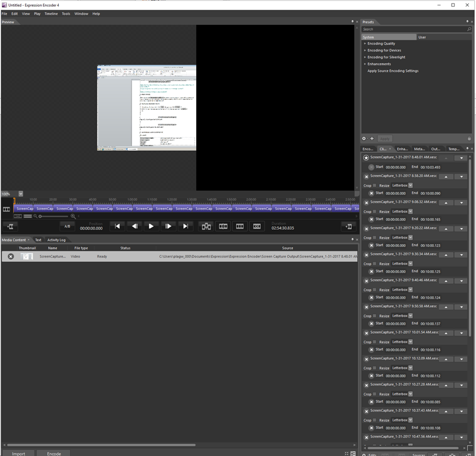Click the Import button
The height and width of the screenshot is (456, 476).
18,454
